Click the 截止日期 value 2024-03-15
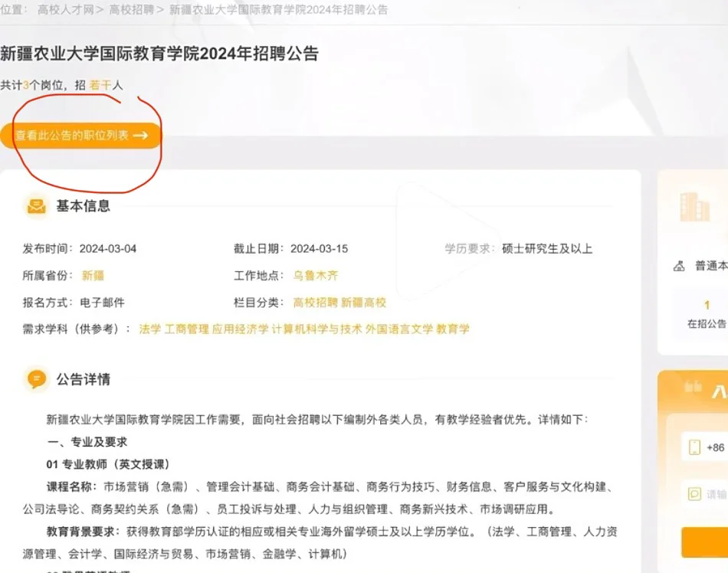The height and width of the screenshot is (573, 728). click(319, 249)
